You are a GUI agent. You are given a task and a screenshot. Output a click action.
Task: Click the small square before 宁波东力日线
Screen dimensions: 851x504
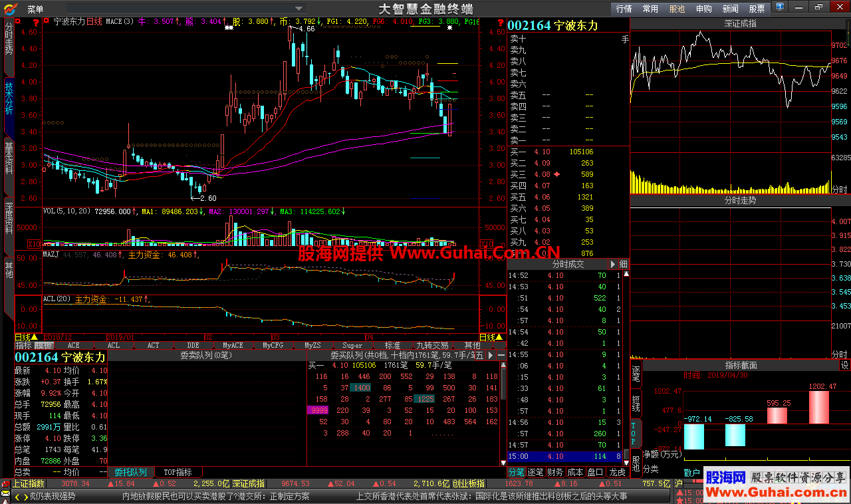click(x=47, y=21)
